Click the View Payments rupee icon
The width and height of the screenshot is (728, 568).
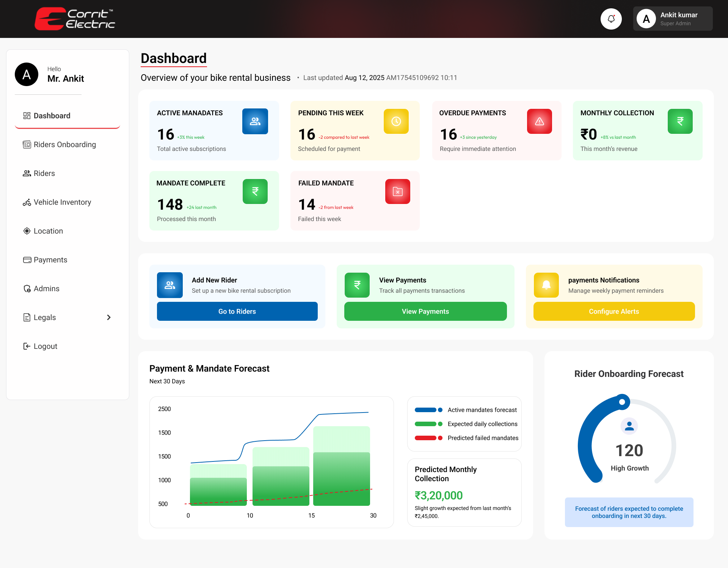[x=357, y=285]
